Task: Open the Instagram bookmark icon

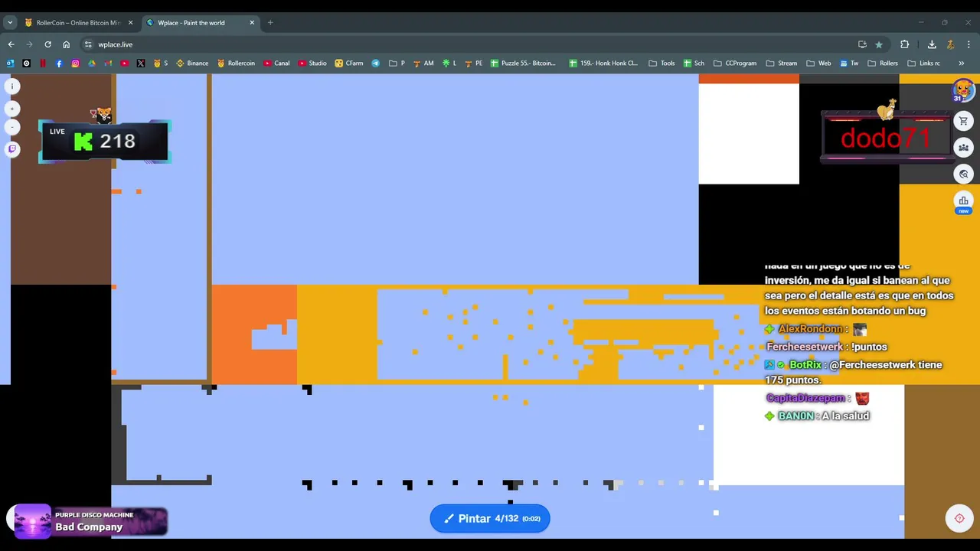Action: click(x=75, y=64)
